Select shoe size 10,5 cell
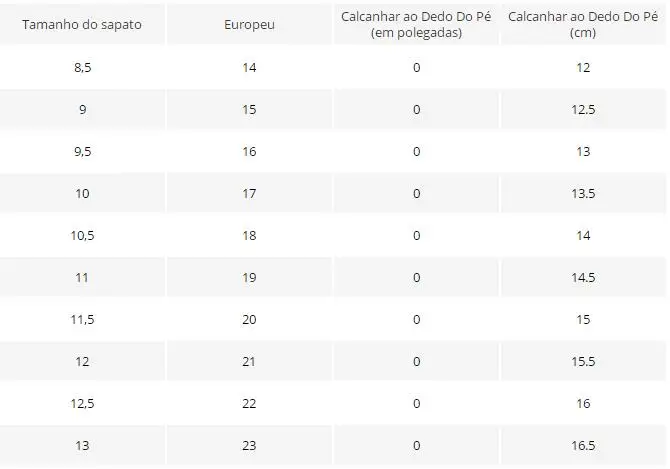670x469 pixels. (82, 236)
